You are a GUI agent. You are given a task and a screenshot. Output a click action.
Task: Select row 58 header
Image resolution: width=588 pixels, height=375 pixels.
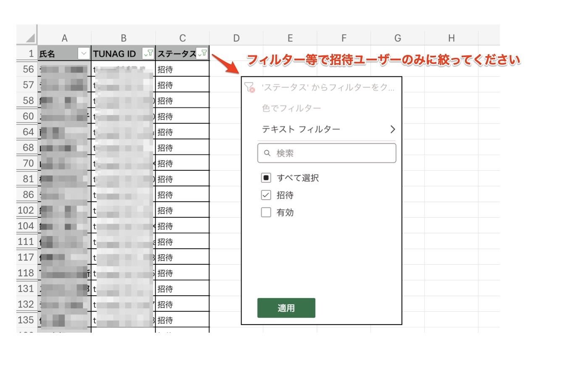click(27, 101)
